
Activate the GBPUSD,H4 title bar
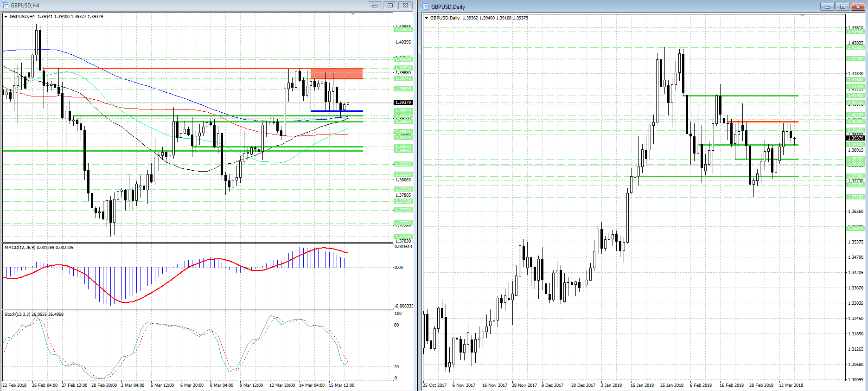[x=185, y=6]
